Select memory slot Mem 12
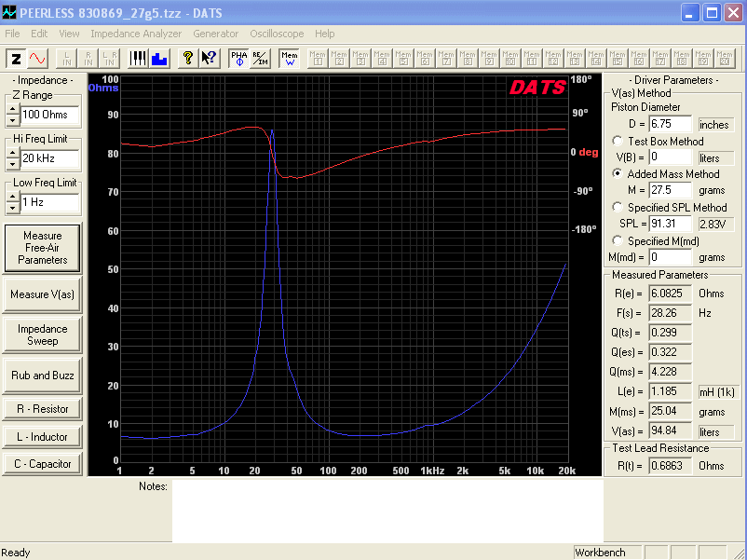The height and width of the screenshot is (560, 747). (x=553, y=58)
